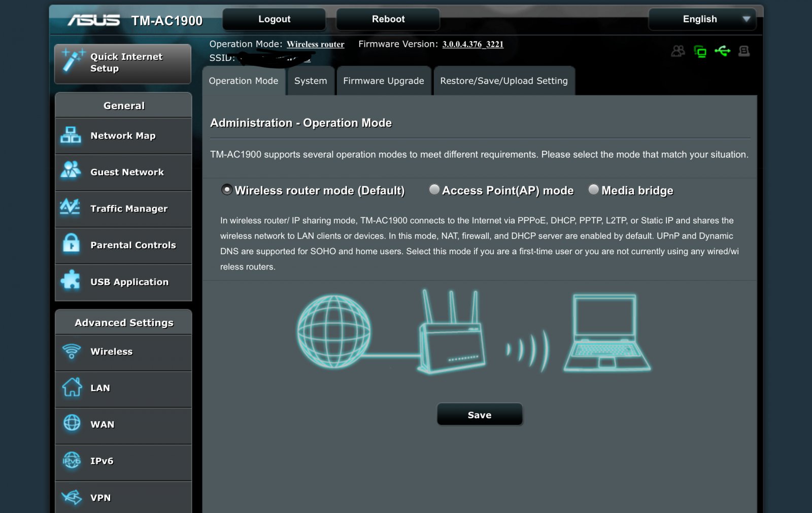Go to the System tab
The width and height of the screenshot is (812, 513).
(x=311, y=81)
